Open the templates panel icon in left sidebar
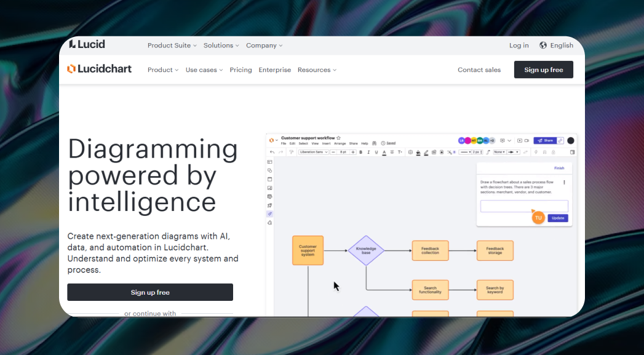The width and height of the screenshot is (644, 355). 270,162
